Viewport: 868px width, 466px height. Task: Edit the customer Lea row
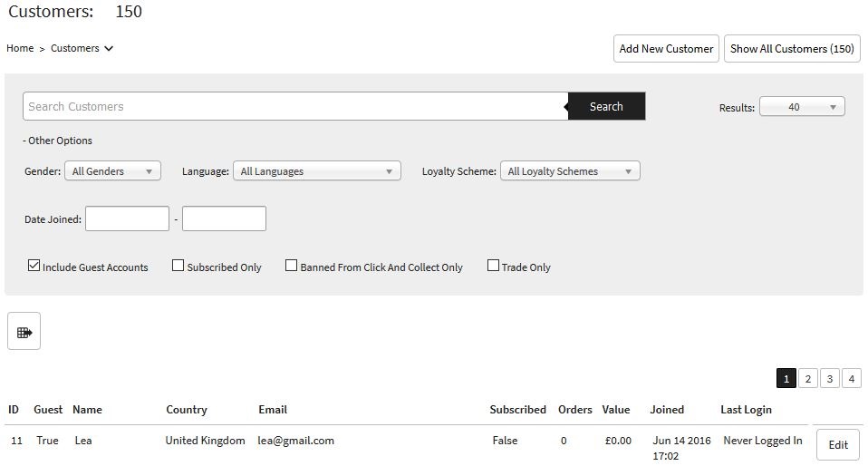point(838,445)
